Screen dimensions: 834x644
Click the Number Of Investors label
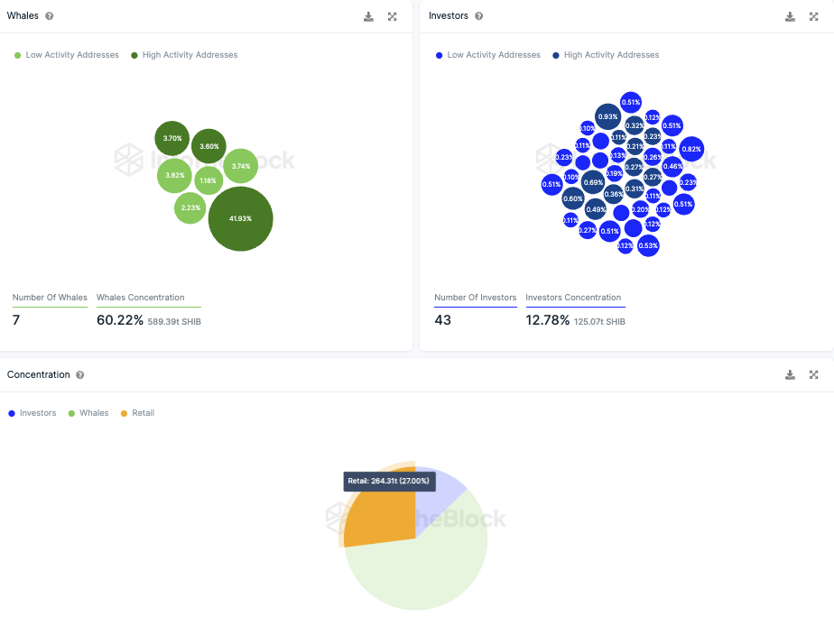point(475,298)
